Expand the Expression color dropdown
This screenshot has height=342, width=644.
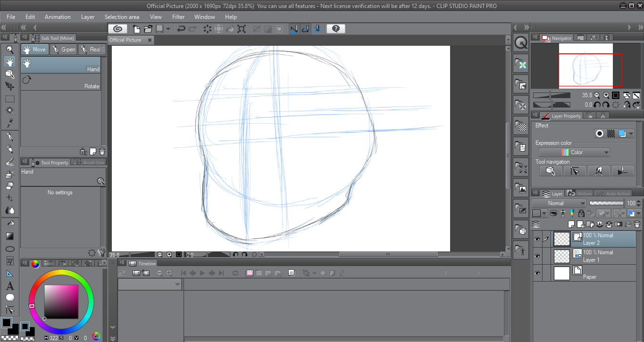pyautogui.click(x=574, y=152)
